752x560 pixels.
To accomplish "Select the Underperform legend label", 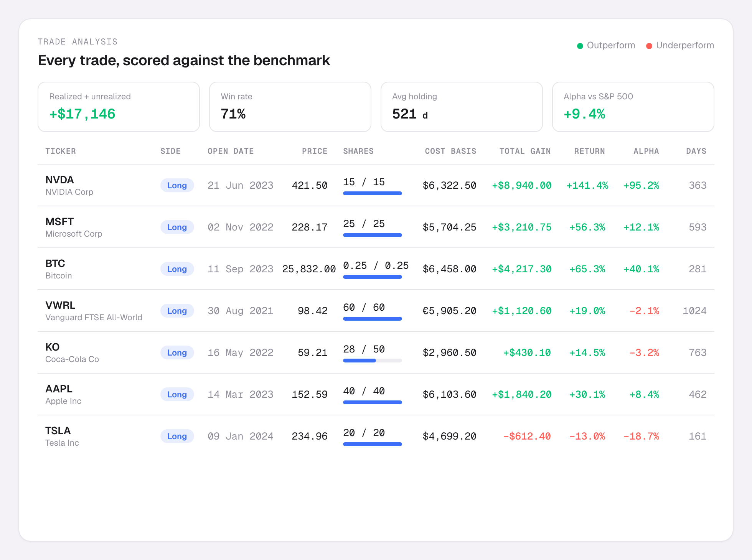I will [685, 45].
